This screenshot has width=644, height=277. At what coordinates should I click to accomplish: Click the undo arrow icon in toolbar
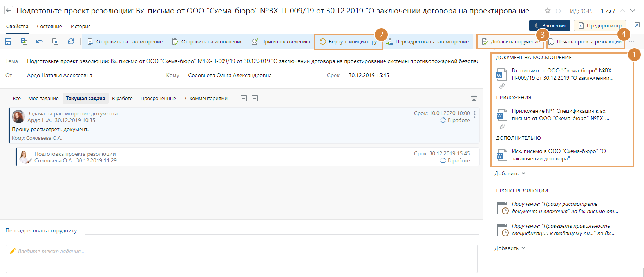point(40,41)
